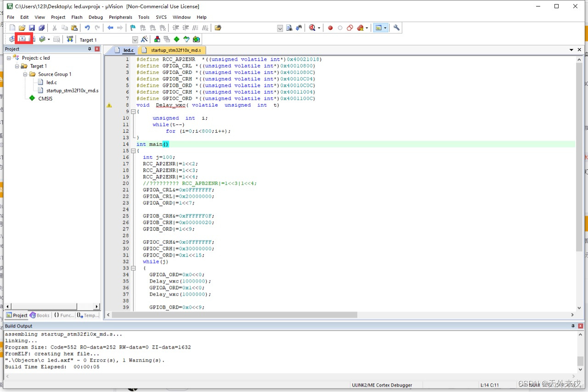
Task: Open Options for Target magic wand
Action: pos(144,39)
